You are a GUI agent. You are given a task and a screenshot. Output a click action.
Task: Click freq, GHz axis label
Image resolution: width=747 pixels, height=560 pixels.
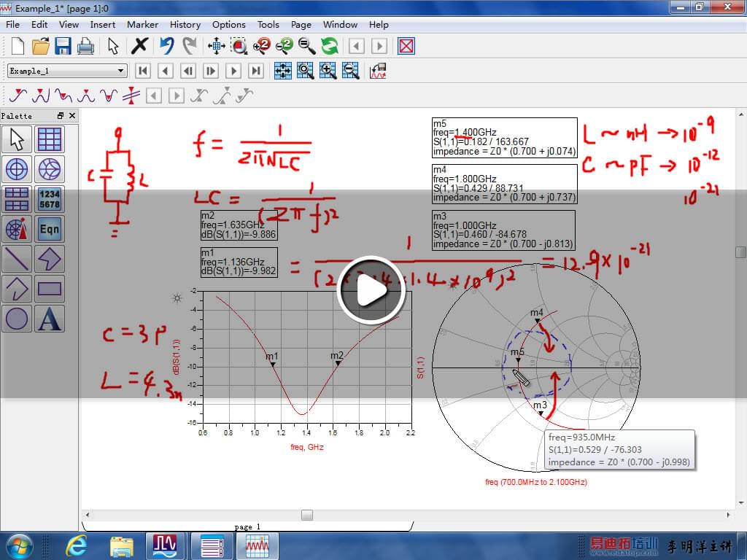[307, 447]
